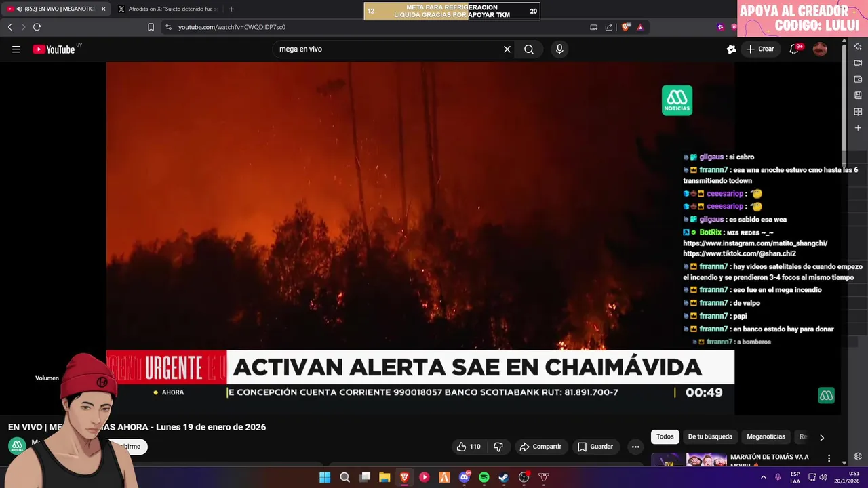Click the youtube.com URL address field

[232, 27]
